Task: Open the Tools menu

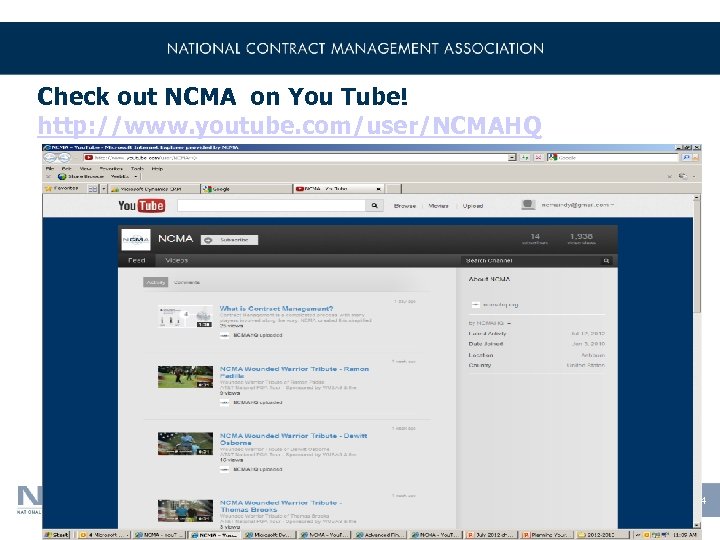Action: 137,169
